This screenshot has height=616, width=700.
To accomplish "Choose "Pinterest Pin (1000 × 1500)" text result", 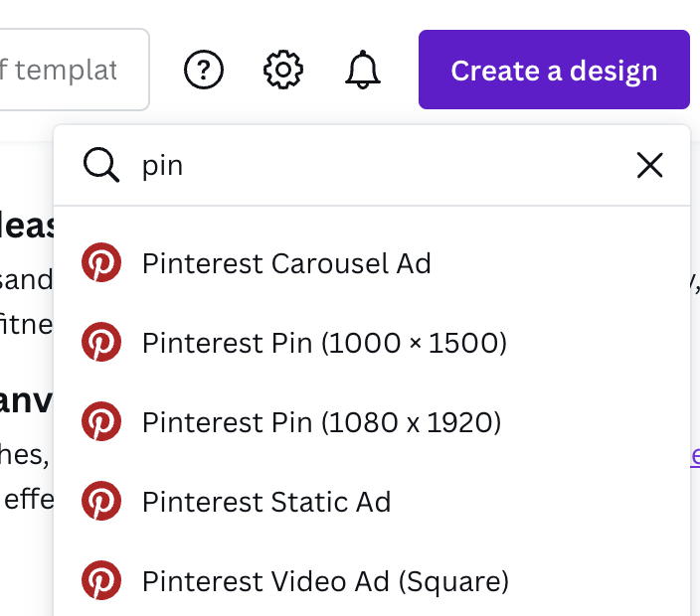I will pyautogui.click(x=324, y=343).
